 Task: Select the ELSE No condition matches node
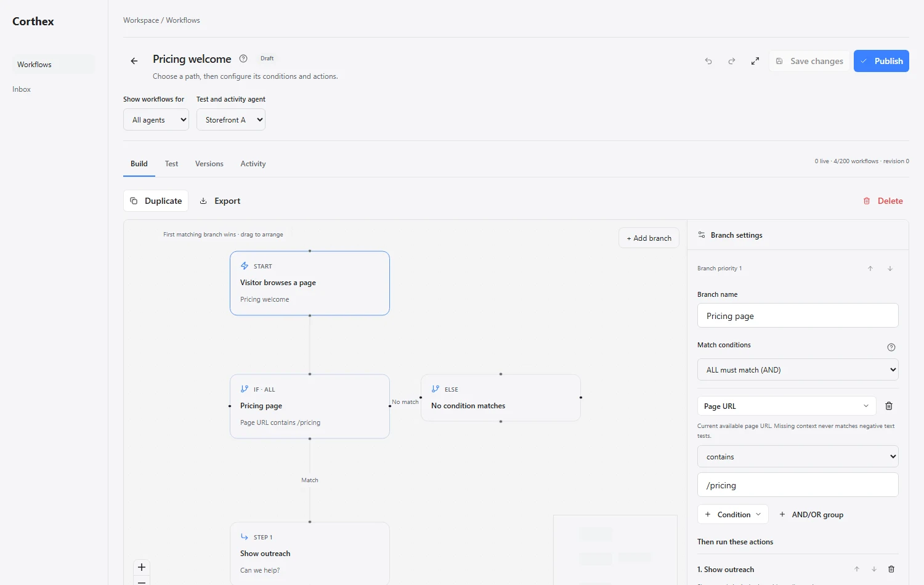tap(501, 398)
